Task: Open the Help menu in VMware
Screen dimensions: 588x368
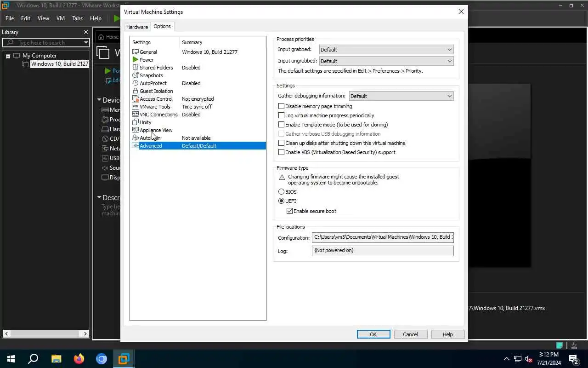Action: [x=96, y=18]
